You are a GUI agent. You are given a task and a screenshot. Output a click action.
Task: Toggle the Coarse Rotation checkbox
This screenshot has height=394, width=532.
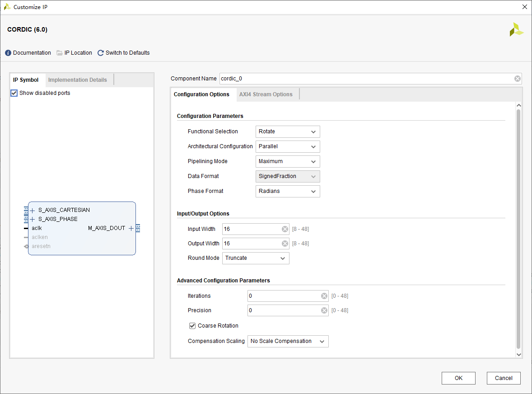pyautogui.click(x=192, y=326)
